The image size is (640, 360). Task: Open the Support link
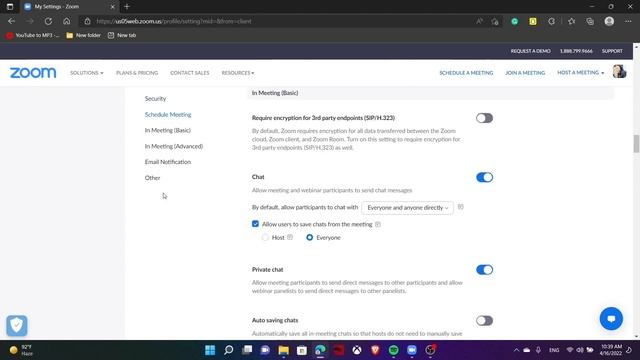click(612, 51)
